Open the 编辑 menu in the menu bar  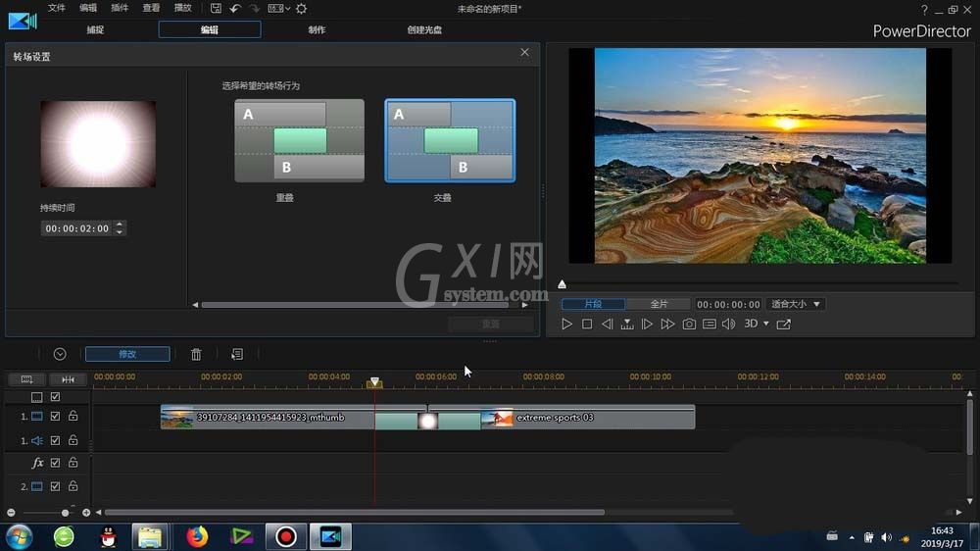88,8
